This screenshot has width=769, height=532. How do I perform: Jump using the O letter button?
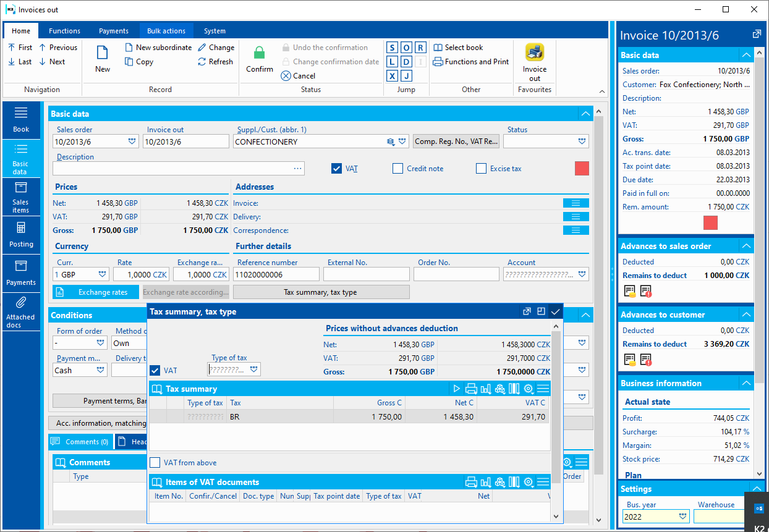click(406, 48)
